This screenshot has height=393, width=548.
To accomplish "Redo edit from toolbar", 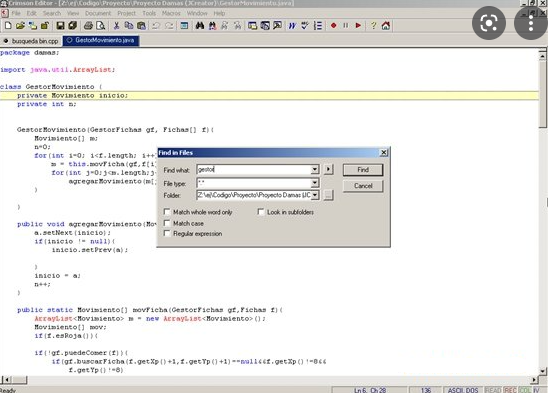I will pos(169,26).
